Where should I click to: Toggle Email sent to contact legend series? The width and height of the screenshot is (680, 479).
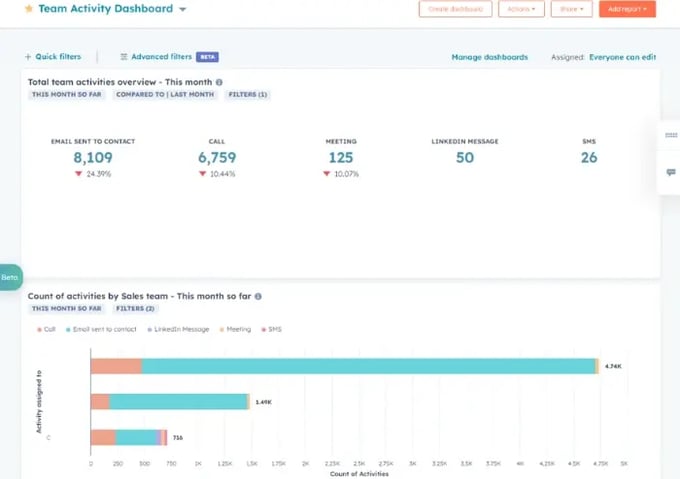tap(101, 329)
